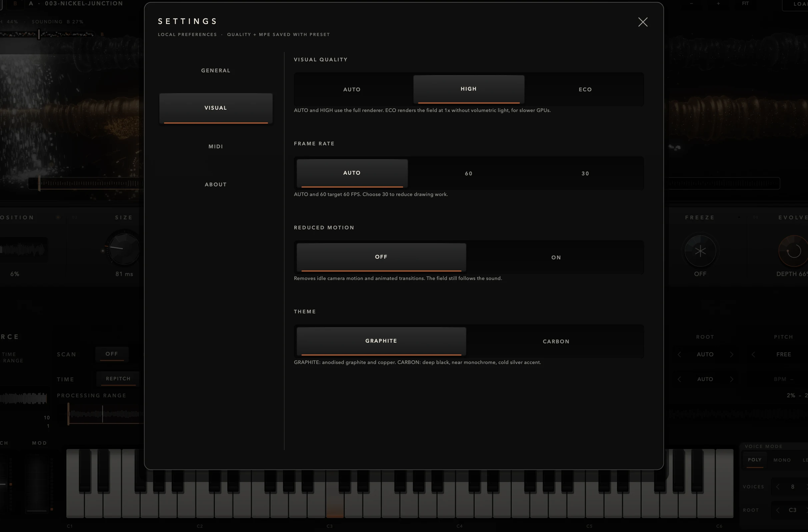This screenshot has width=808, height=532.
Task: Toggle the SCAN OFF button
Action: [112, 354]
